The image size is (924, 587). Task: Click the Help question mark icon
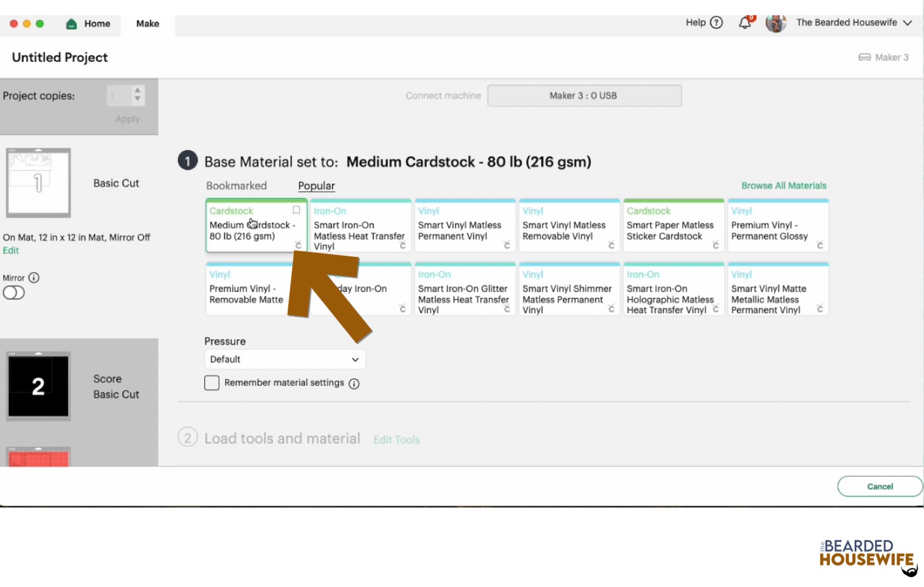pyautogui.click(x=716, y=23)
